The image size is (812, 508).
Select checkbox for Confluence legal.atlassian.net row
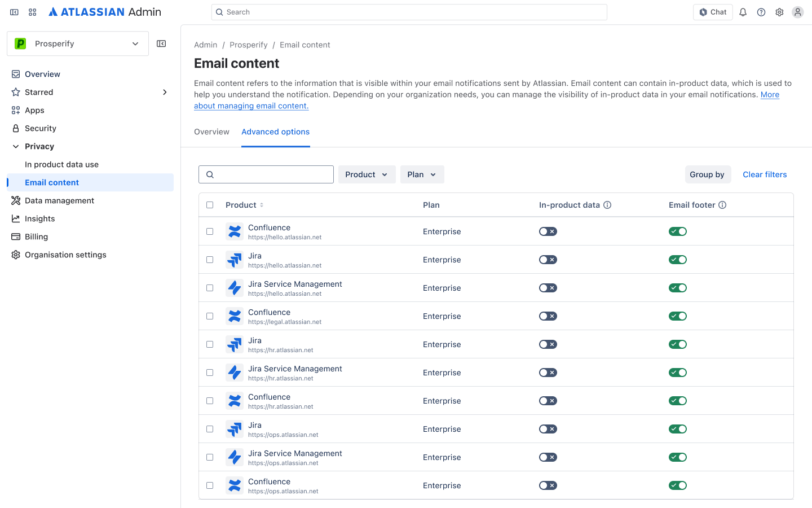[x=210, y=316]
